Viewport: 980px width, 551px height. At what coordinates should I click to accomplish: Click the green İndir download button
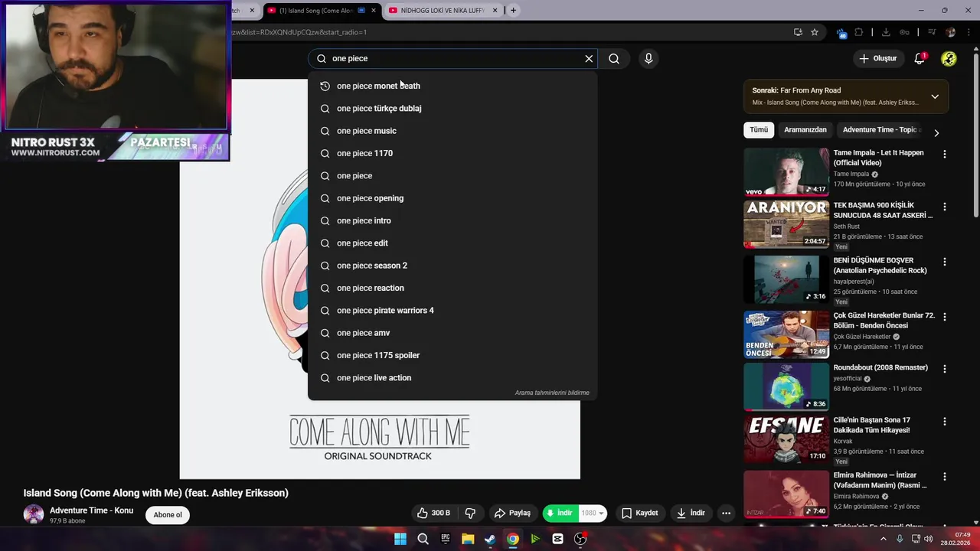pos(560,513)
